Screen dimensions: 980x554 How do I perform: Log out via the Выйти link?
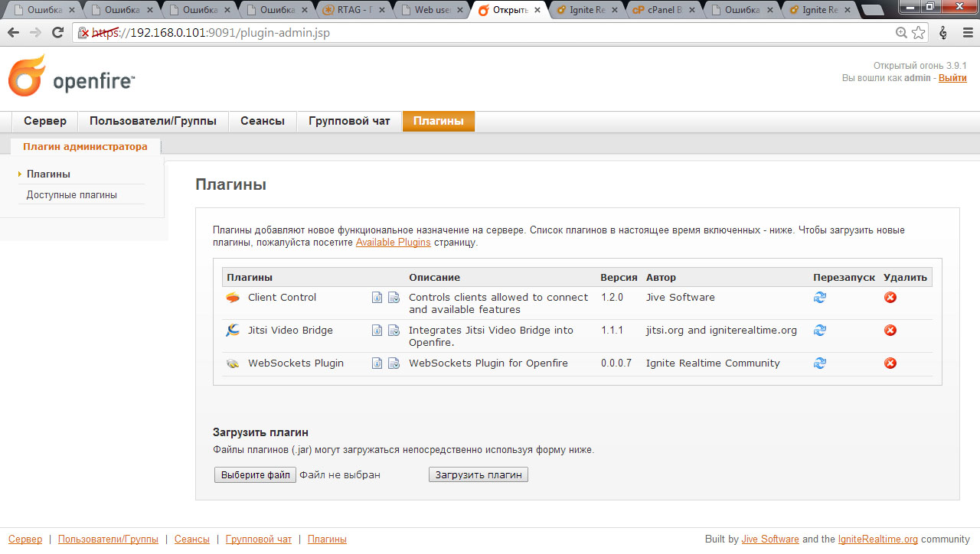(x=952, y=78)
